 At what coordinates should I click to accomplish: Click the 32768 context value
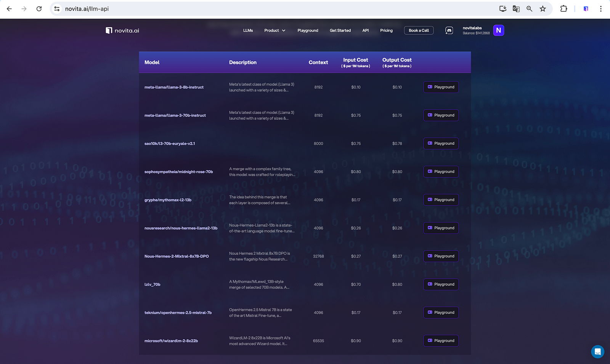pyautogui.click(x=318, y=256)
